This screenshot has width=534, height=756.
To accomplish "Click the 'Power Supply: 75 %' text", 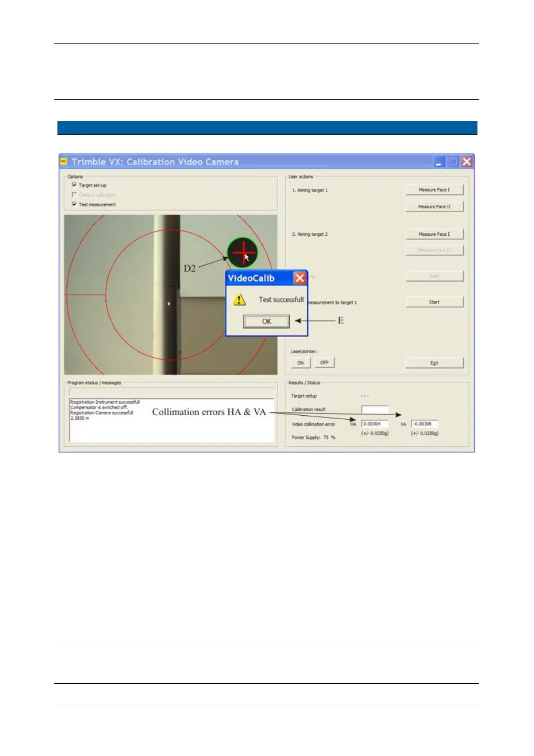I will pyautogui.click(x=314, y=437).
